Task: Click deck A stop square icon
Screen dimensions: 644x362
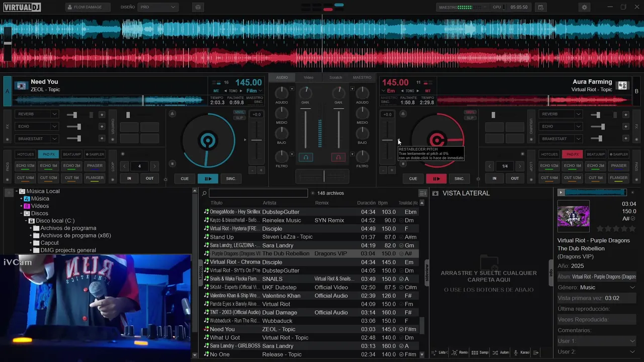Action: (172, 163)
